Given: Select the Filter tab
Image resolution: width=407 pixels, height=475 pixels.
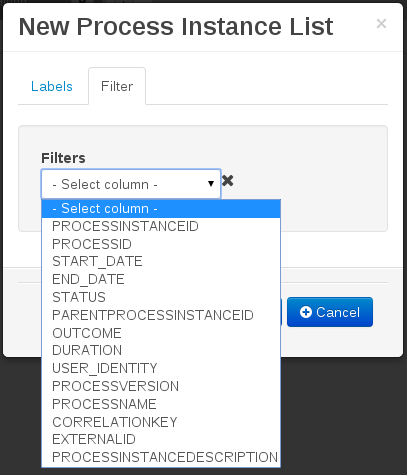Looking at the screenshot, I should pos(117,86).
